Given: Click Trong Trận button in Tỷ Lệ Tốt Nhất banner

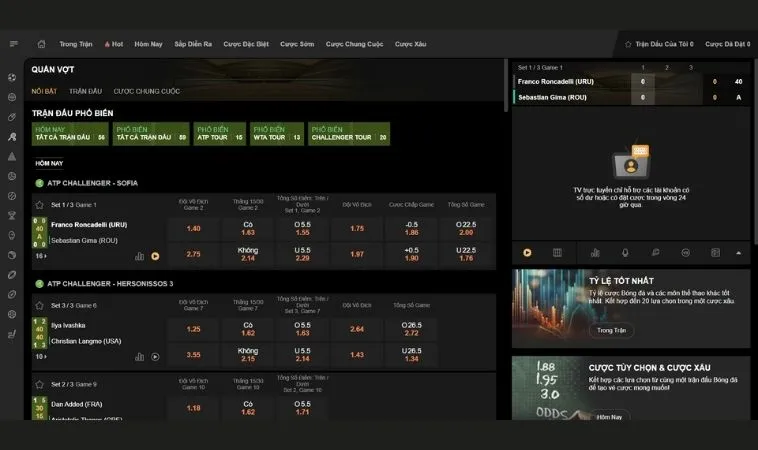Looking at the screenshot, I should pyautogui.click(x=610, y=330).
